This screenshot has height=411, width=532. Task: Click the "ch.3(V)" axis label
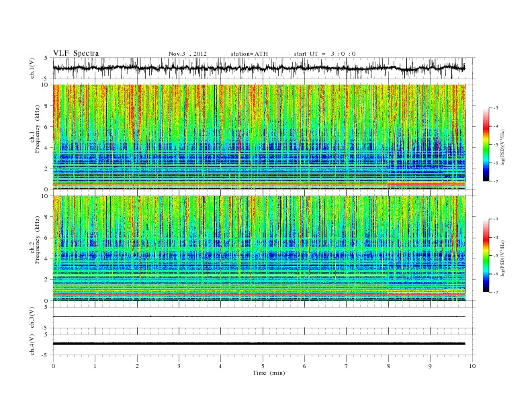click(x=32, y=318)
